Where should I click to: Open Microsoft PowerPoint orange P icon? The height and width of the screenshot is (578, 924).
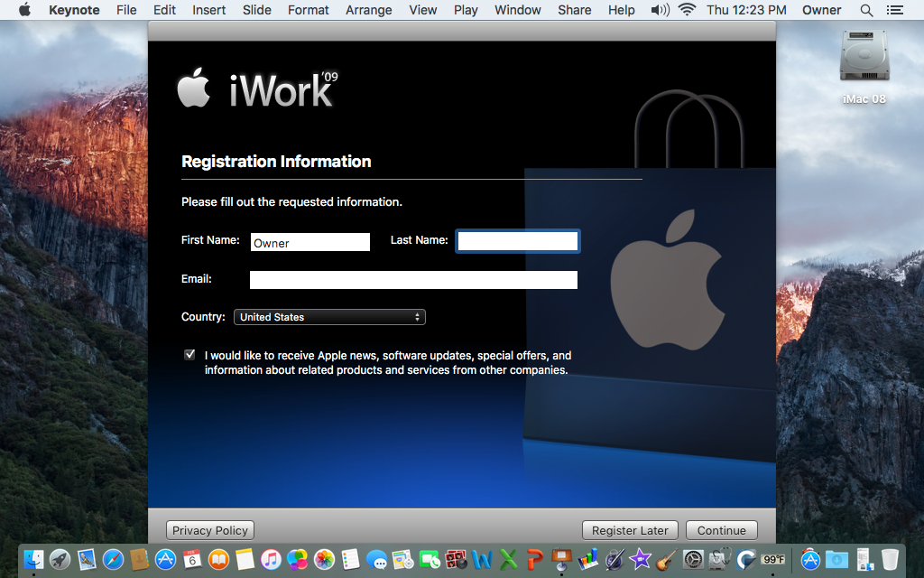tap(535, 559)
